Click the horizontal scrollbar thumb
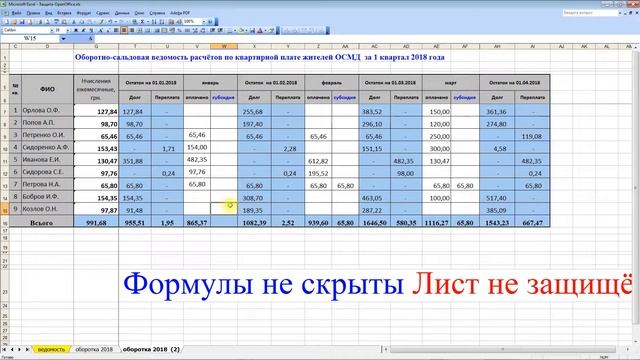 tap(502, 349)
